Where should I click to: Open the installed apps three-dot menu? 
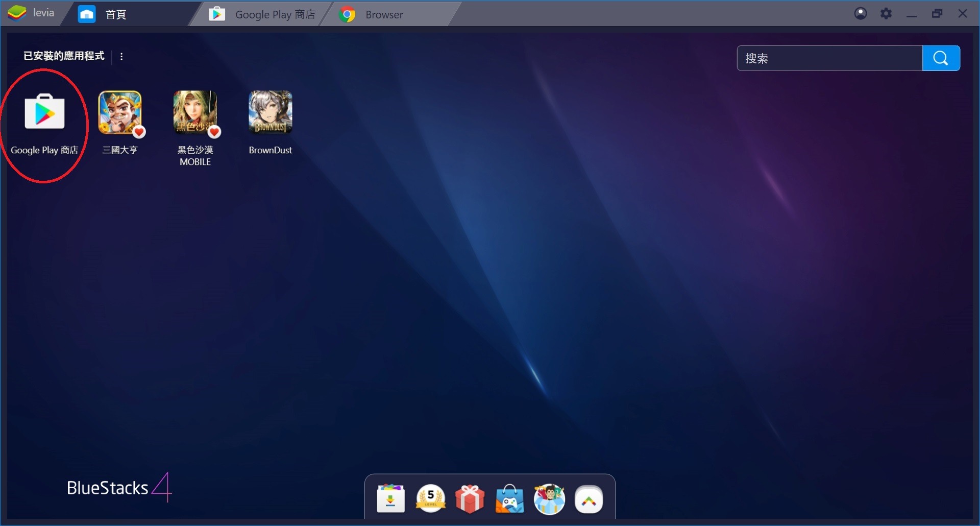pos(121,57)
